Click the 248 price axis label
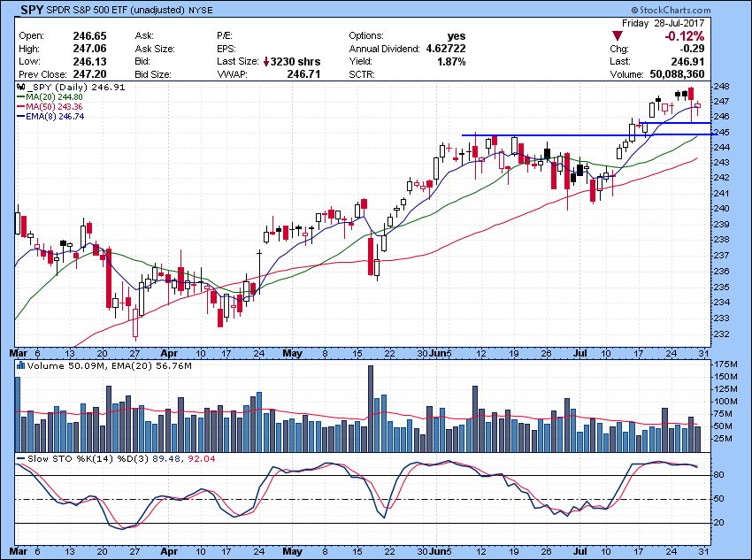The height and width of the screenshot is (560, 752). click(x=721, y=87)
